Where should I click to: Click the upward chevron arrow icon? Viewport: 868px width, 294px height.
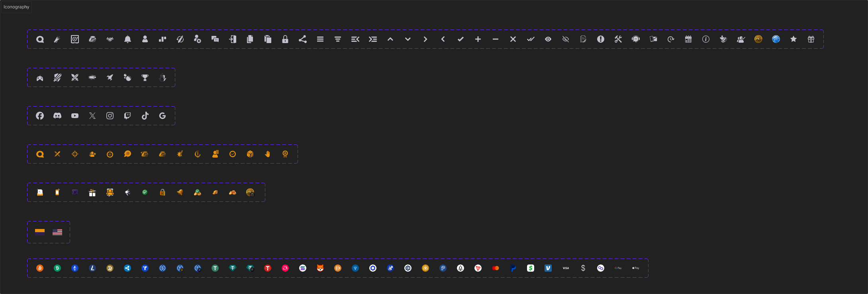[390, 39]
